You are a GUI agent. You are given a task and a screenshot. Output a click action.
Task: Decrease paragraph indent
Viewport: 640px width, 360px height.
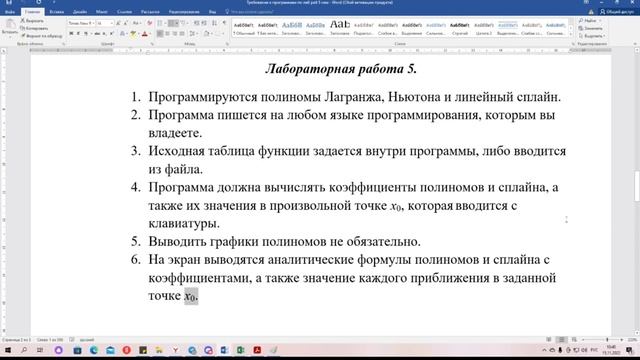click(x=197, y=23)
